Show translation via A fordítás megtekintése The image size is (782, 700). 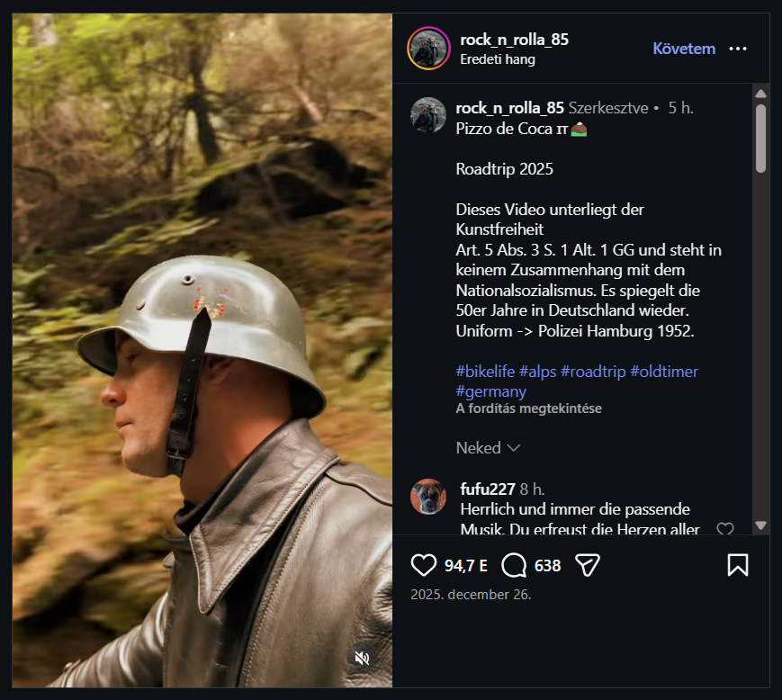(528, 408)
